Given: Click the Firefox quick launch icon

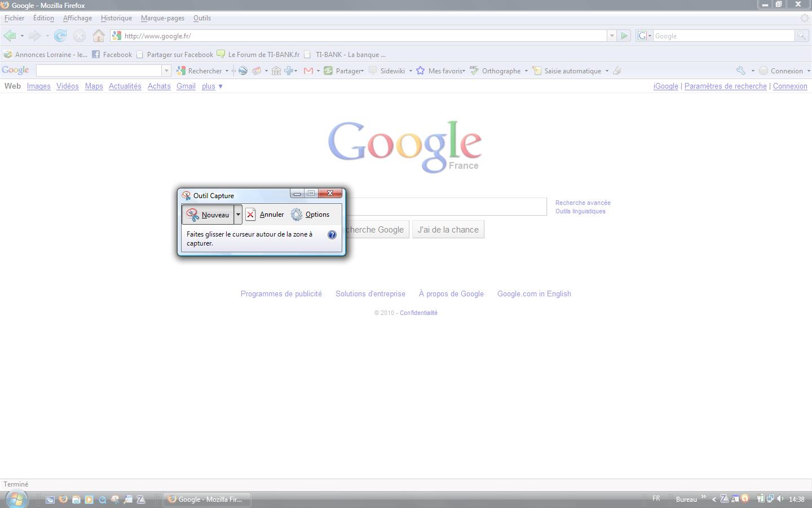Looking at the screenshot, I should coord(63,500).
